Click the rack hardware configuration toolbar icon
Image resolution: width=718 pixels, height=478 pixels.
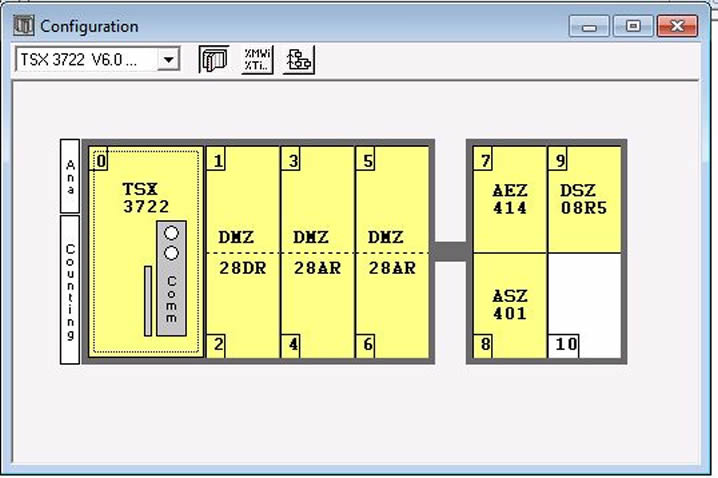(214, 60)
